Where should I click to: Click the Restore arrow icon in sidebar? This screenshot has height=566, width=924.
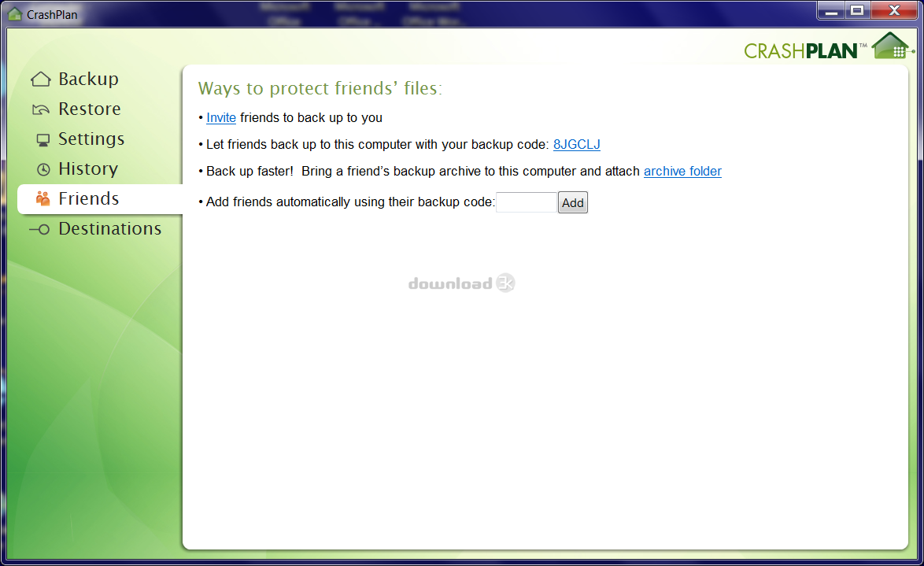pyautogui.click(x=41, y=109)
